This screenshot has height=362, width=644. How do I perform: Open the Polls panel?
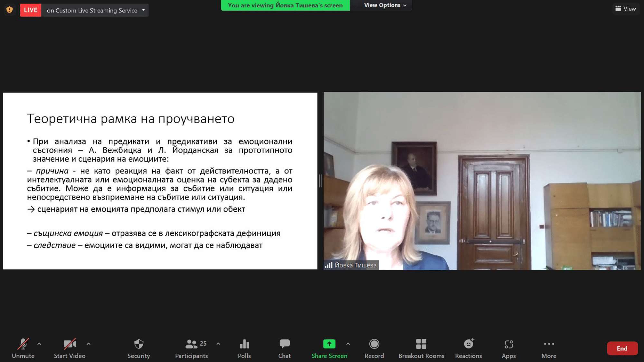pos(244,344)
